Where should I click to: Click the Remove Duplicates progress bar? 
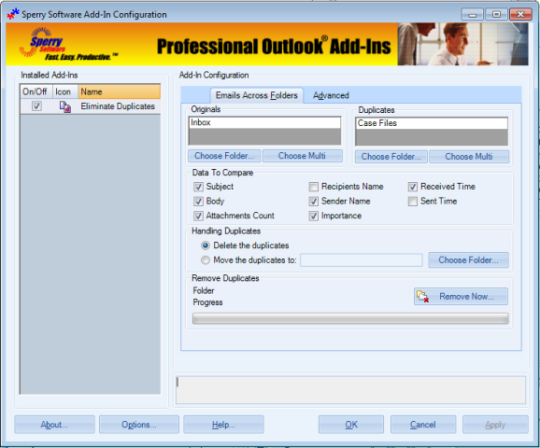pyautogui.click(x=350, y=319)
